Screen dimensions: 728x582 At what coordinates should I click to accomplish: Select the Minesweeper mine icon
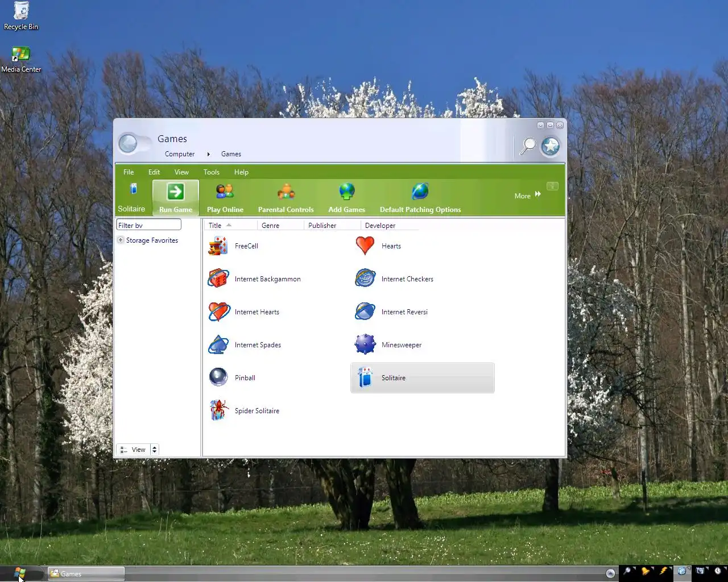pyautogui.click(x=365, y=344)
